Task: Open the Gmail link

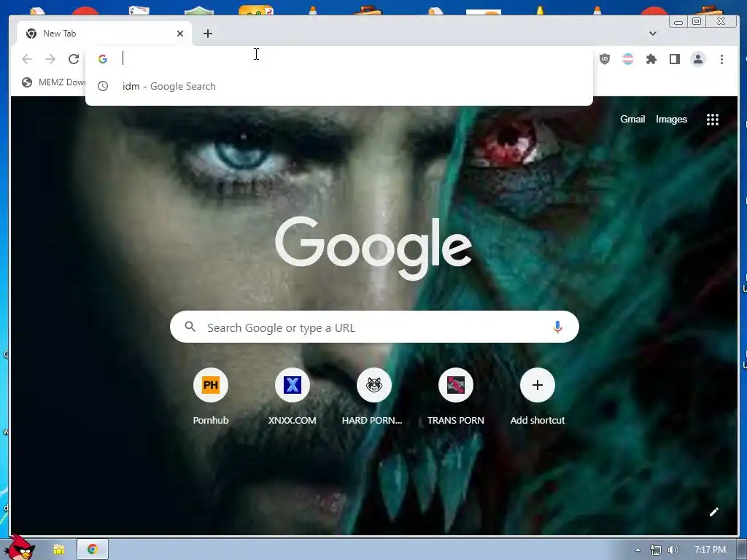Action: click(632, 119)
